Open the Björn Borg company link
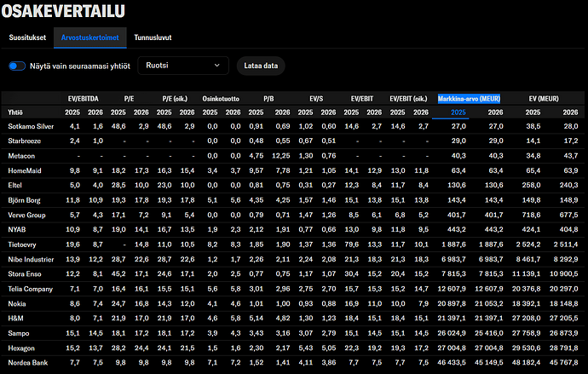Viewport: 588px width, 374px height. pyautogui.click(x=26, y=199)
